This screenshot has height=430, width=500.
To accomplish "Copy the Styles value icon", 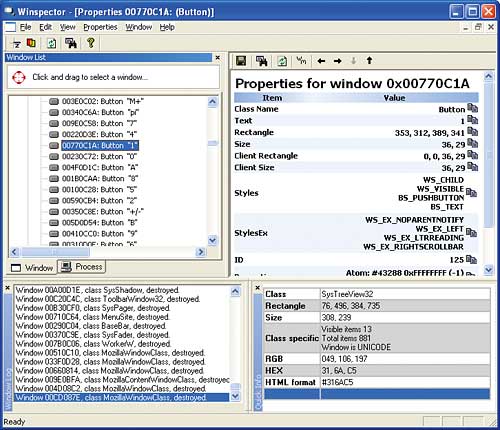I will pyautogui.click(x=471, y=193).
